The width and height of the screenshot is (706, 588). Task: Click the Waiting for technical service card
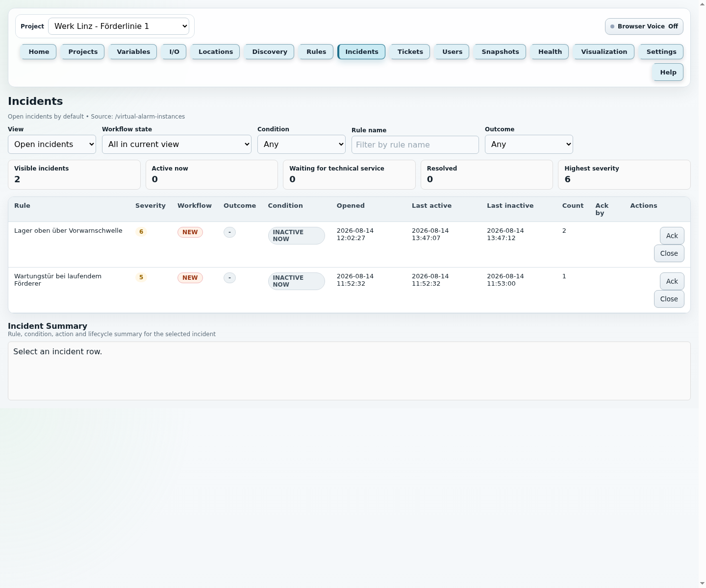[x=349, y=174]
